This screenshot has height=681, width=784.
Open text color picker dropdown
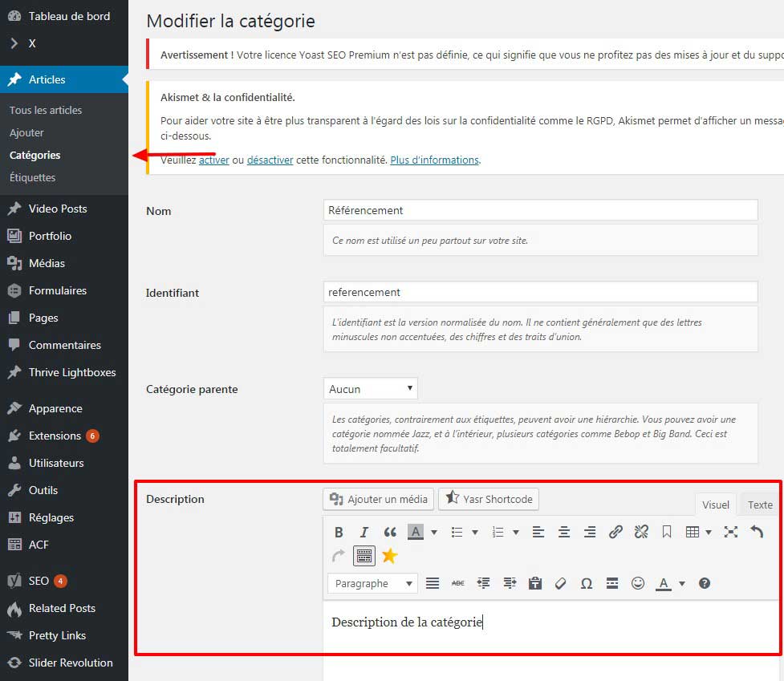[x=682, y=583]
